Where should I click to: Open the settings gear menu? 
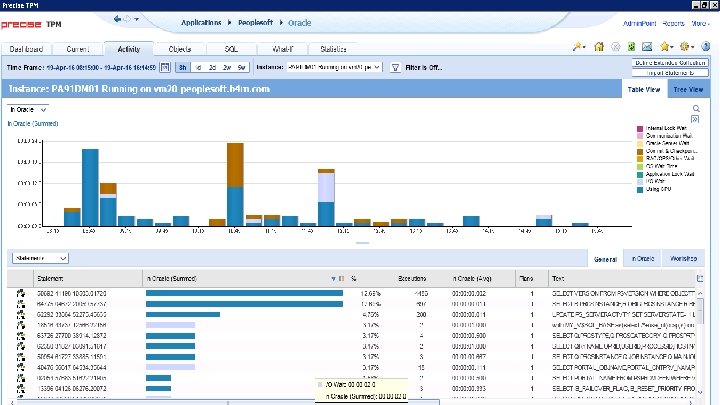coord(687,47)
